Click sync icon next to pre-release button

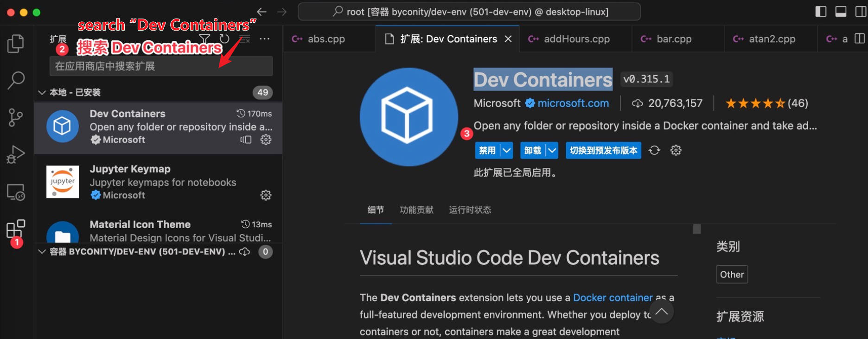coord(654,150)
